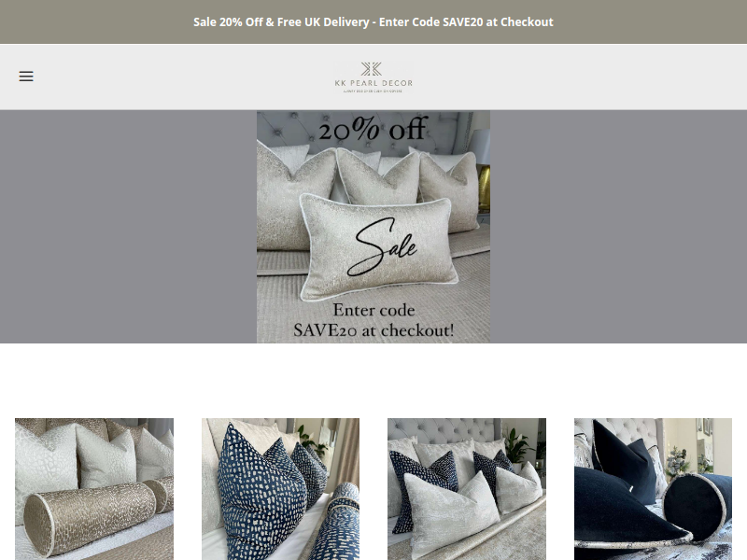Image resolution: width=747 pixels, height=560 pixels.
Task: Open the navy spotted cushion product image
Action: pyautogui.click(x=281, y=489)
